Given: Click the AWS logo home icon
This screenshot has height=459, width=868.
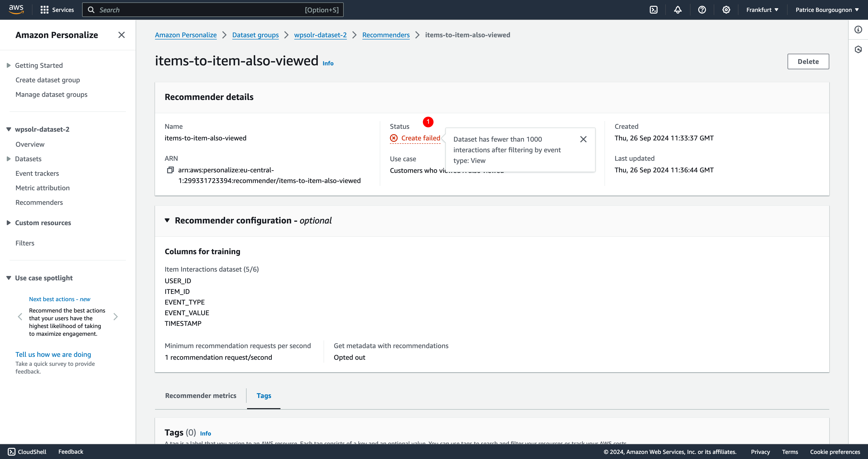Looking at the screenshot, I should (16, 9).
